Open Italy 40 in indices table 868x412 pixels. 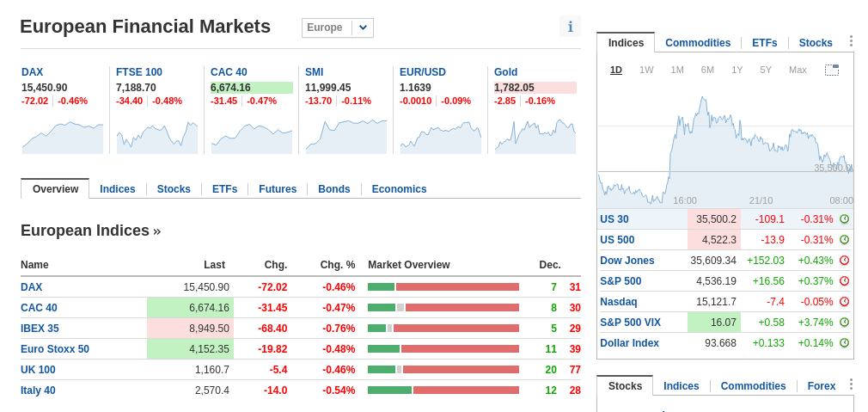pyautogui.click(x=38, y=390)
